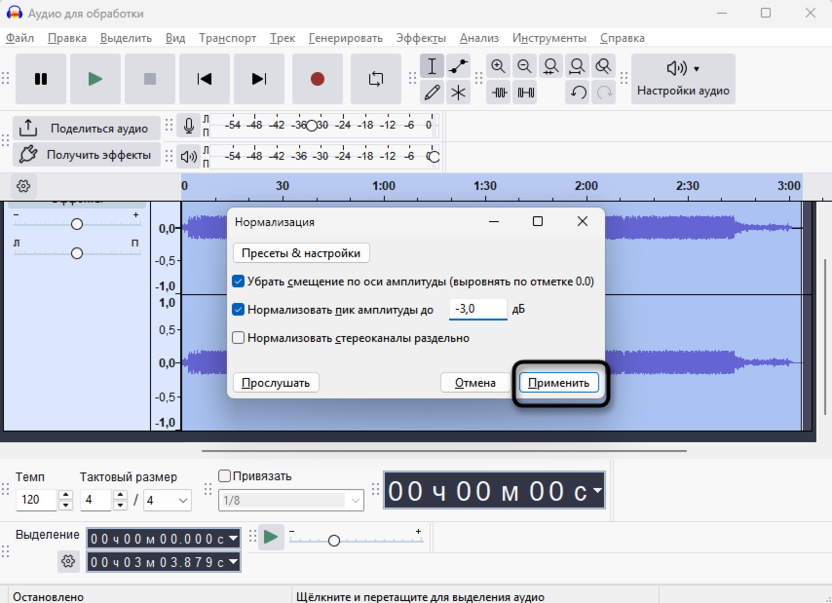Toggle the Loop playback button
This screenshot has width=832, height=603.
(376, 79)
